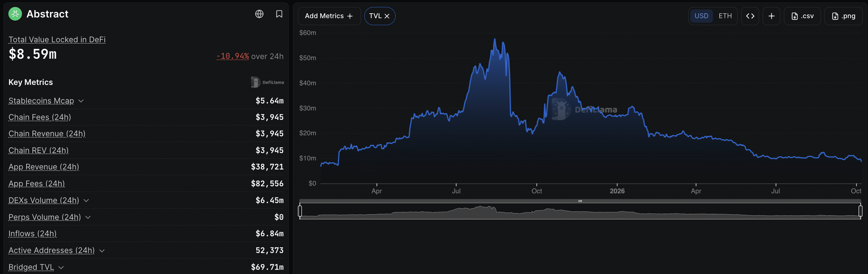Expand Stablecoins Mcap details
The height and width of the screenshot is (274, 868).
81,101
